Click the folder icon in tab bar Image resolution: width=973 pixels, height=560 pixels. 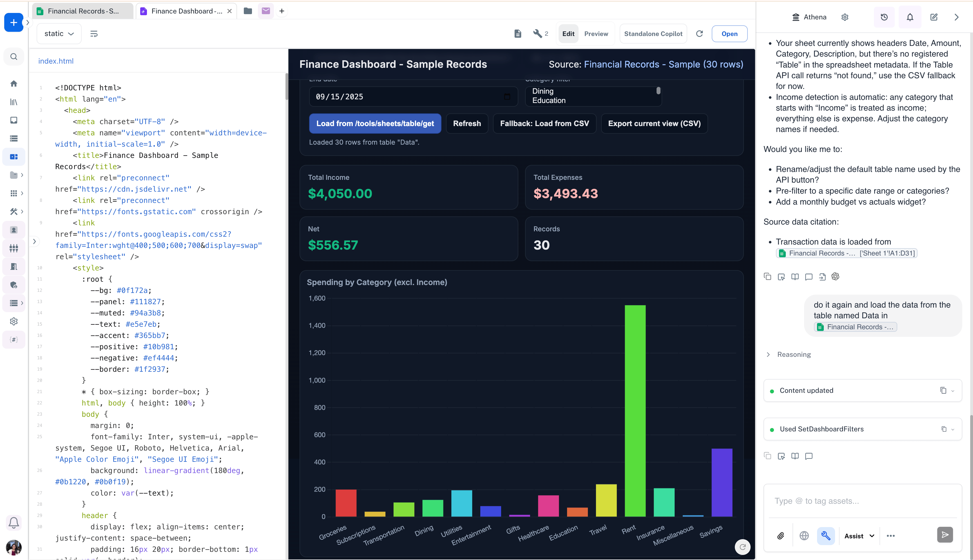(x=248, y=11)
